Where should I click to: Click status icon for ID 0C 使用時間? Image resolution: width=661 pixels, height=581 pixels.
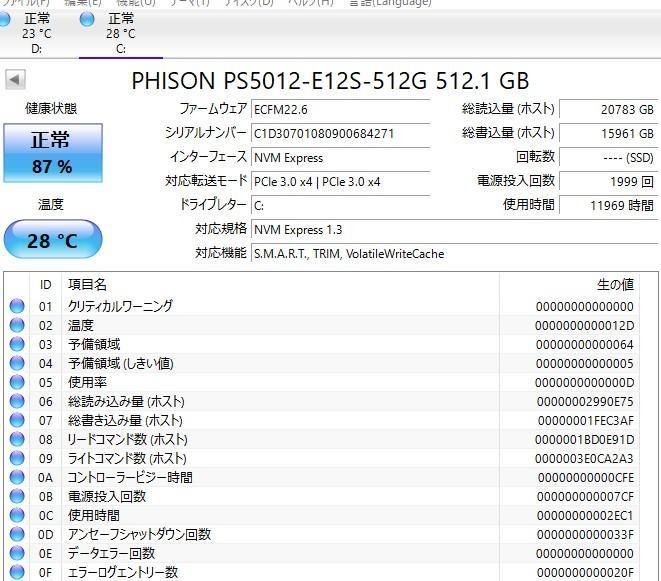tap(17, 515)
